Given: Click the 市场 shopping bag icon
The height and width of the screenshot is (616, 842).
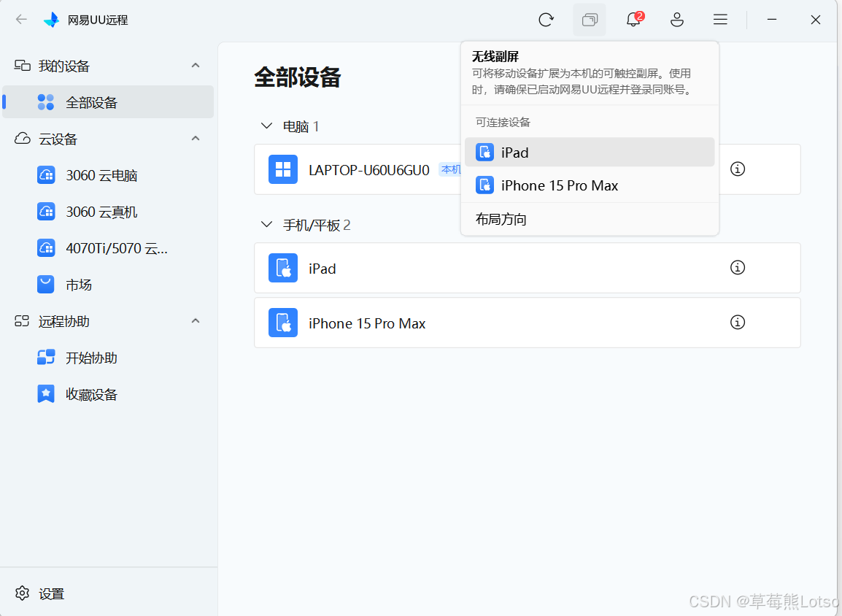Looking at the screenshot, I should click(x=46, y=285).
